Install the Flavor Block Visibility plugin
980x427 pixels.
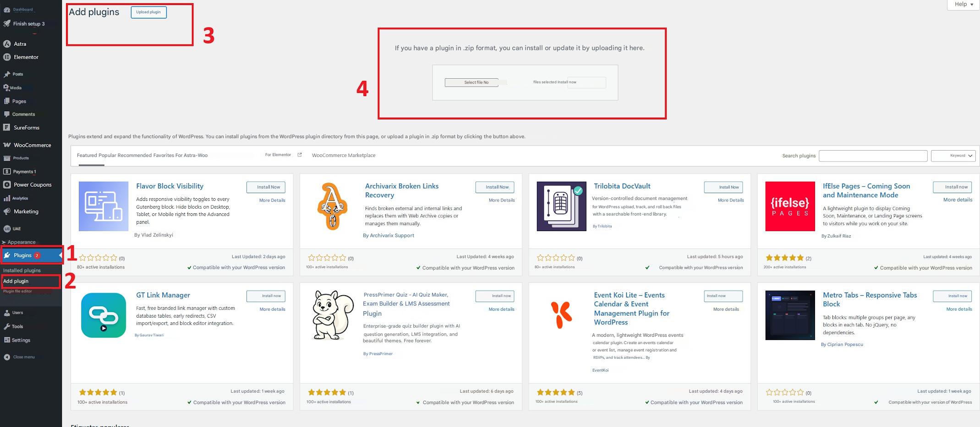266,187
